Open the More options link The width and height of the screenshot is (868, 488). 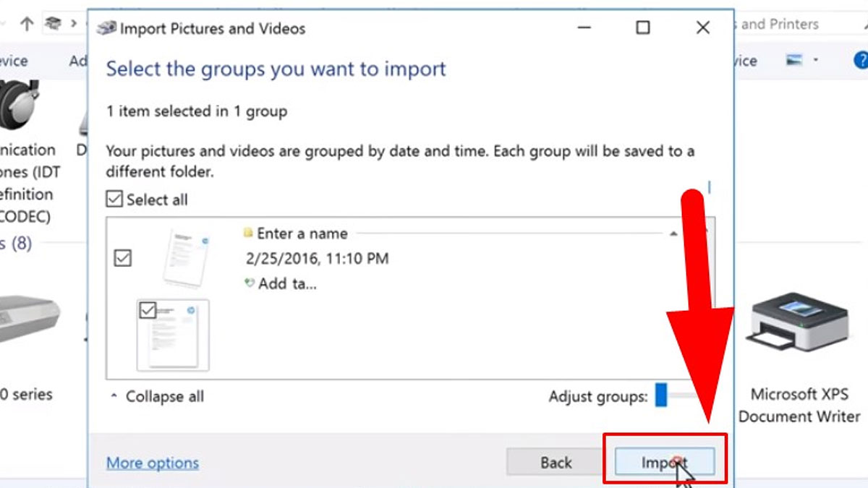click(153, 463)
